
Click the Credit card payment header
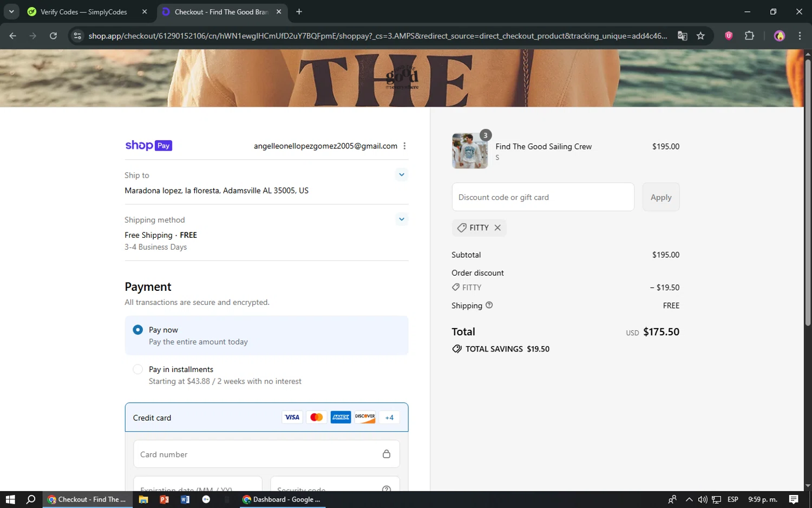point(266,418)
